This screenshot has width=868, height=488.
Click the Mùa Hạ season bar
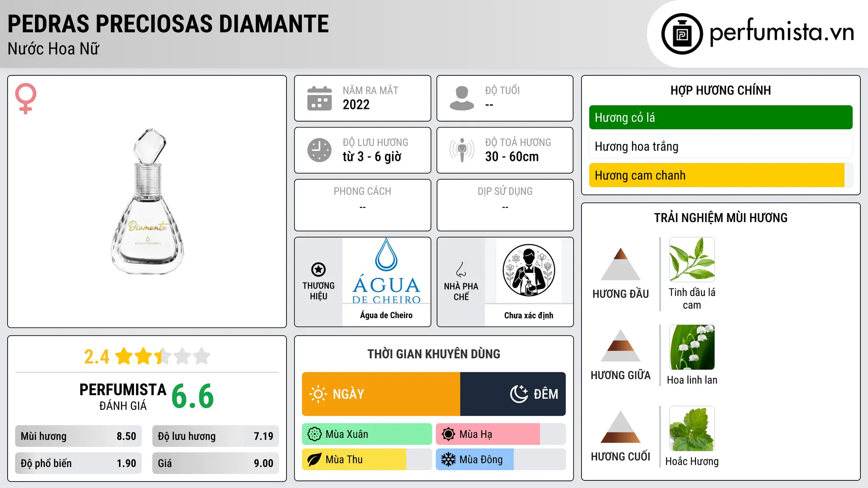(x=501, y=434)
